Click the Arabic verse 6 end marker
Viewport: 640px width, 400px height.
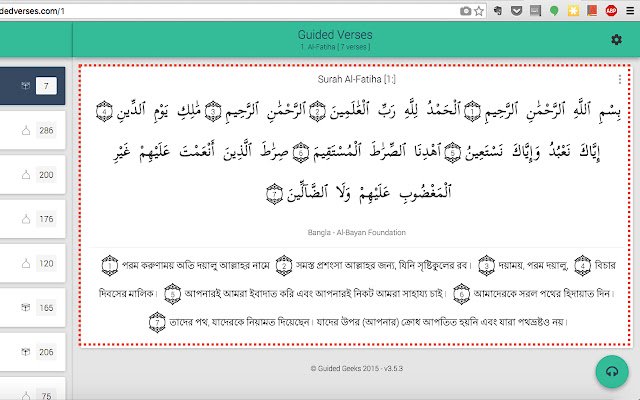point(301,153)
